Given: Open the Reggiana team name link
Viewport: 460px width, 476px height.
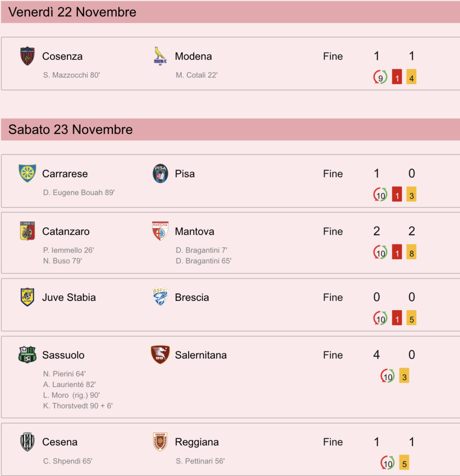Looking at the screenshot, I should pos(197,442).
